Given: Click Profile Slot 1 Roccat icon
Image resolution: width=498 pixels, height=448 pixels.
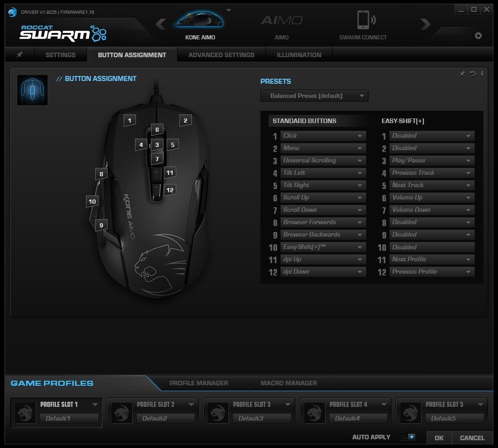Looking at the screenshot, I should 26,413.
